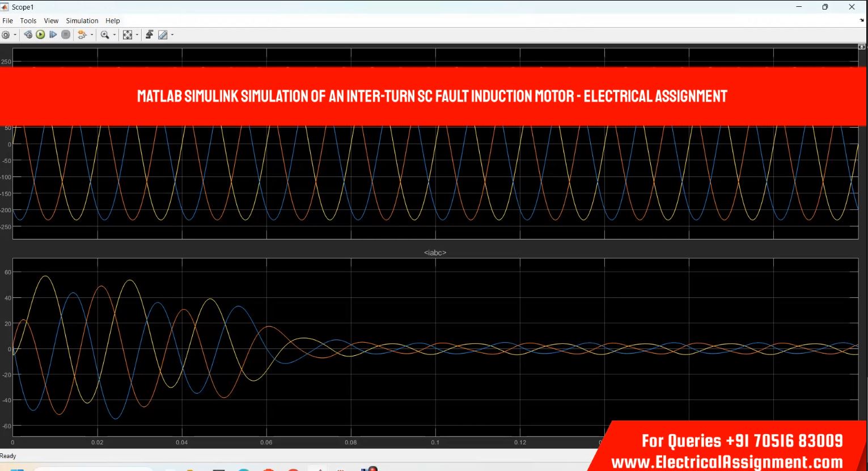Expand the Scale Axes dropdown arrow
868x471 pixels.
pos(137,35)
